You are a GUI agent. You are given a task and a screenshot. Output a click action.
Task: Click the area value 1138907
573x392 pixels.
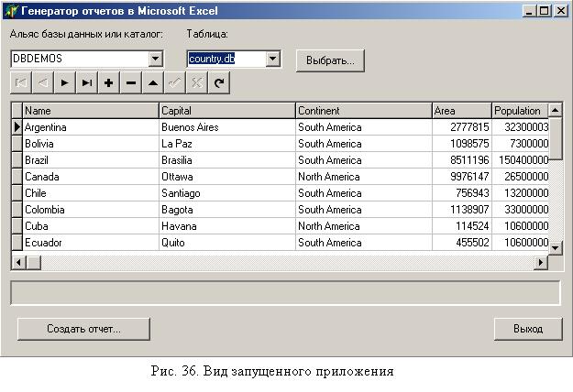[x=462, y=209]
